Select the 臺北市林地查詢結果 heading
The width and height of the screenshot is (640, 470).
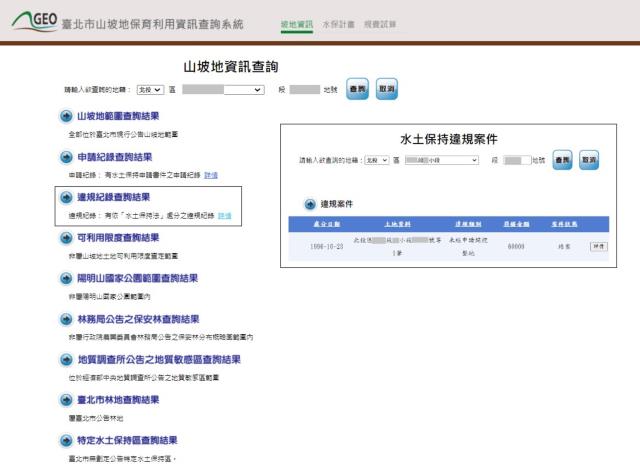pos(118,400)
